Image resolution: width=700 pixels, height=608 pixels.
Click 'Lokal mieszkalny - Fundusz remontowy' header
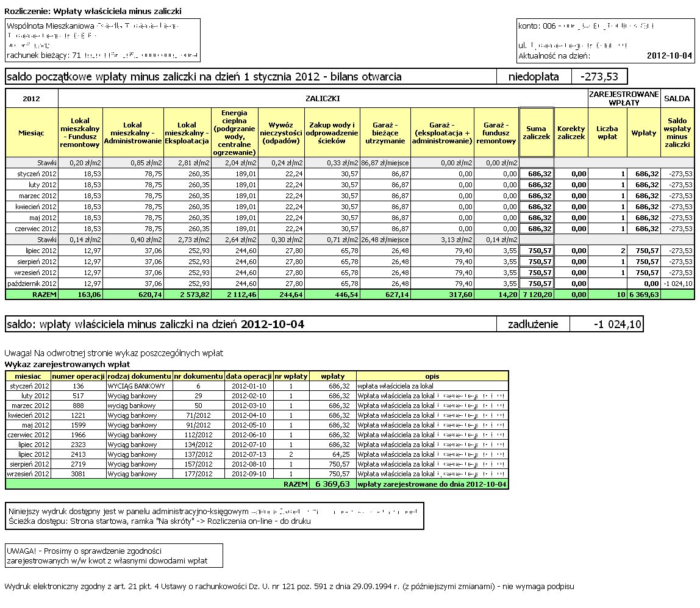click(x=80, y=132)
